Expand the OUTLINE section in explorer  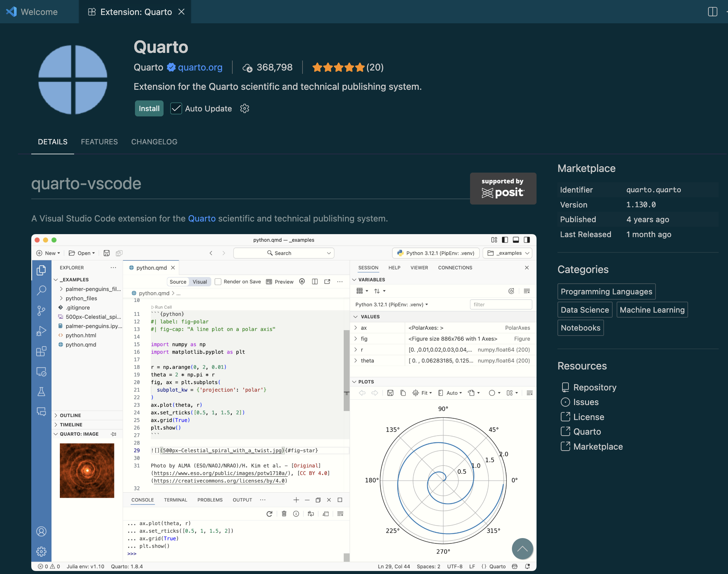point(70,415)
